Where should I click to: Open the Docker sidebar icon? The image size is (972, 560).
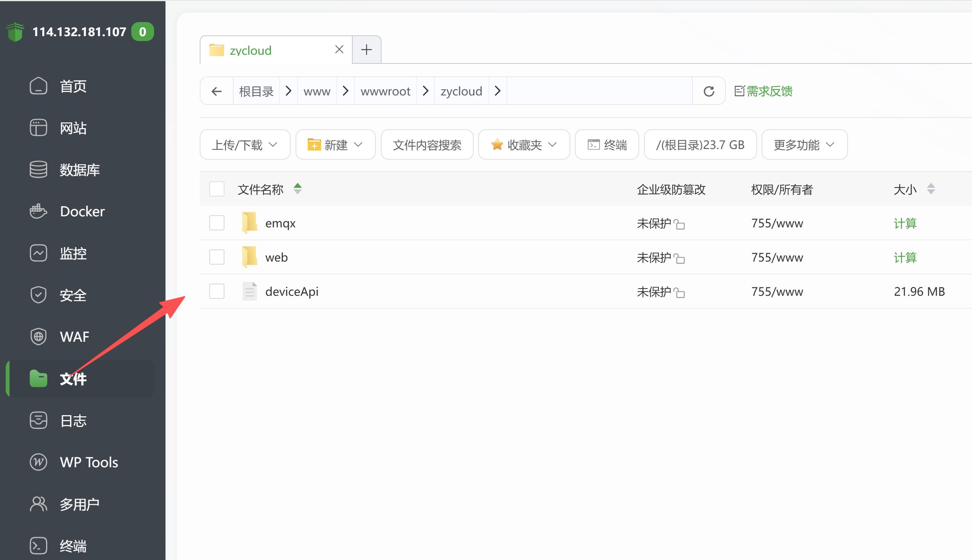point(38,211)
